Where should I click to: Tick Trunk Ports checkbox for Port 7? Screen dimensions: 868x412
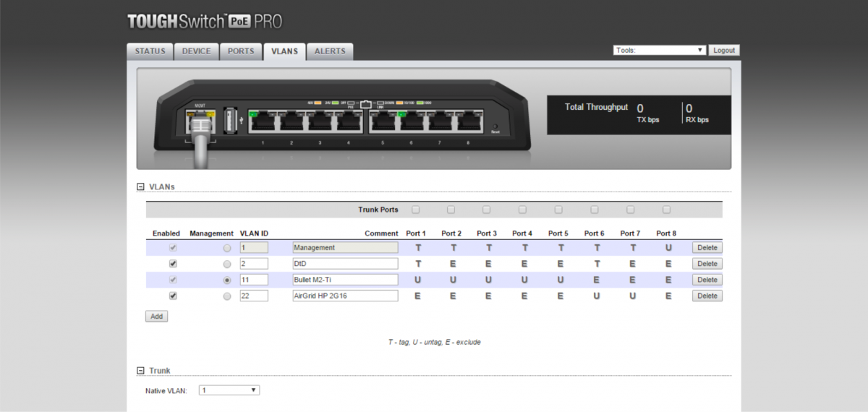tap(631, 210)
